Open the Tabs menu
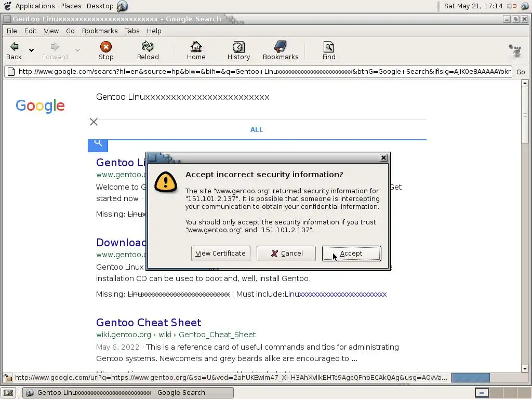The height and width of the screenshot is (399, 532). (x=132, y=31)
